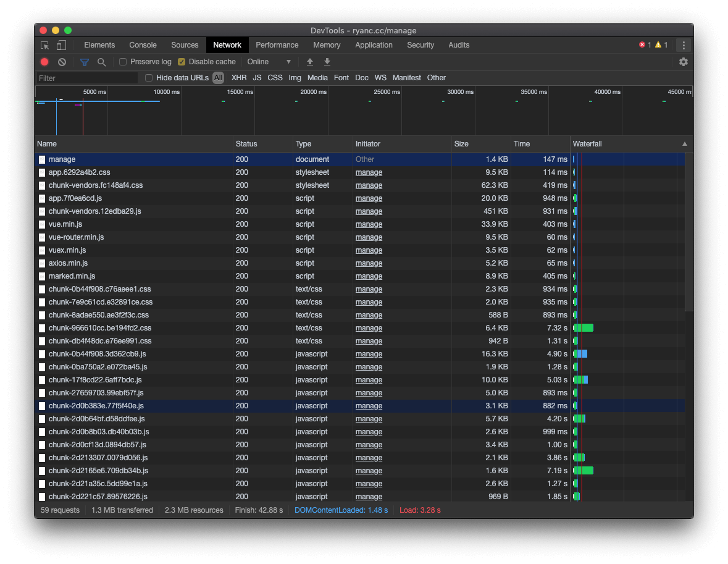Open the Online throttling dropdown
728x564 pixels.
click(x=269, y=62)
